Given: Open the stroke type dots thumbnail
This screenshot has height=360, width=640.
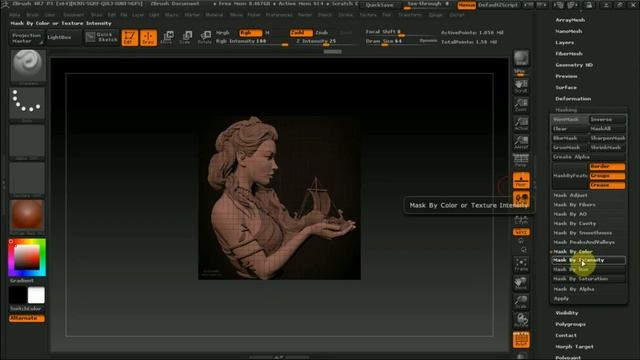Looking at the screenshot, I should pyautogui.click(x=27, y=104).
